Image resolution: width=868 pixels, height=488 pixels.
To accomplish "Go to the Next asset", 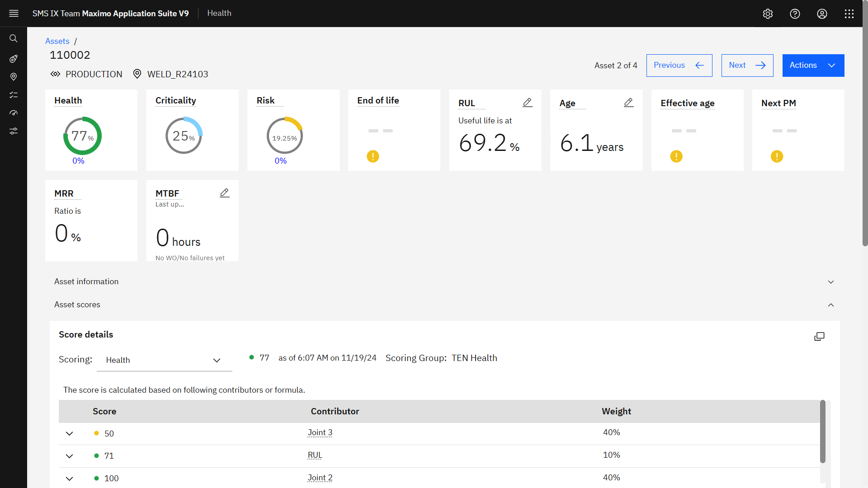I will coord(747,66).
